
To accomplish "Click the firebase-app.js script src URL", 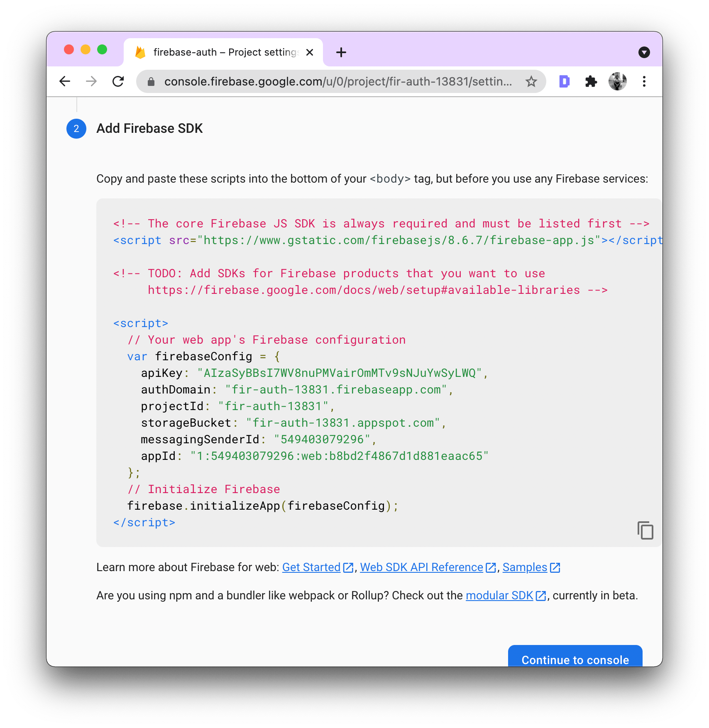I will click(399, 240).
